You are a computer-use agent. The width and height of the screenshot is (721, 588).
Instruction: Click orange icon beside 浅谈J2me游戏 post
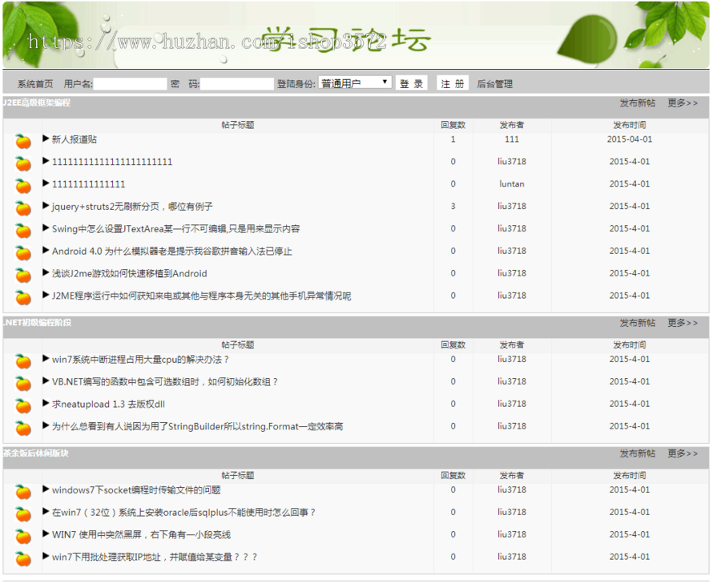coord(23,276)
